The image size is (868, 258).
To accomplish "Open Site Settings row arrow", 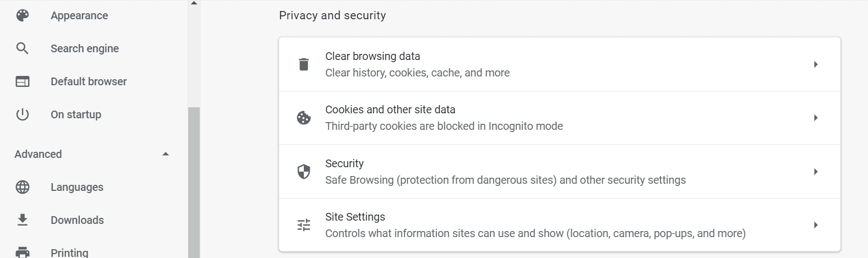I will point(816,225).
